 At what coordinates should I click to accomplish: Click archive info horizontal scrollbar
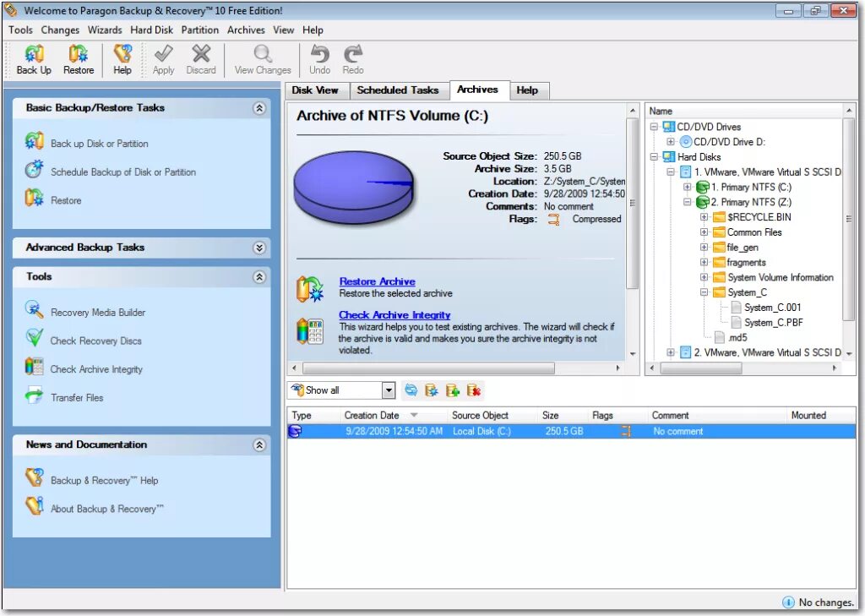(455, 368)
